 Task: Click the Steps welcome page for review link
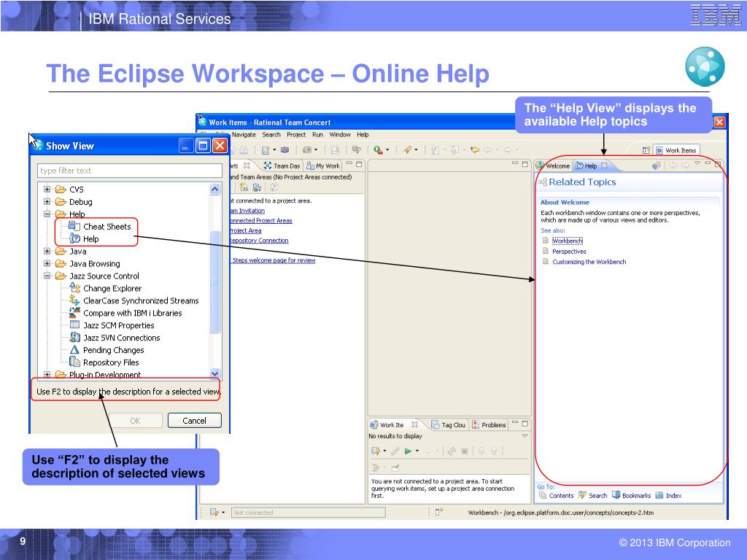point(274,260)
